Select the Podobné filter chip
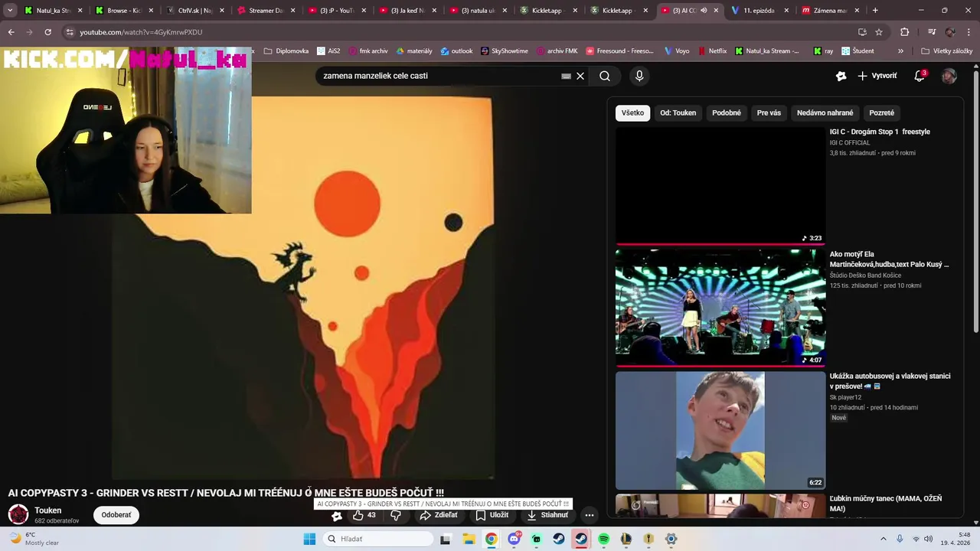This screenshot has height=551, width=980. (x=727, y=112)
